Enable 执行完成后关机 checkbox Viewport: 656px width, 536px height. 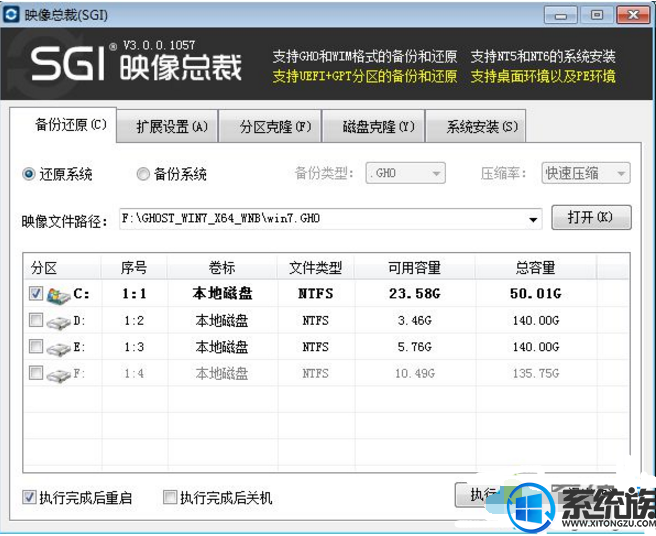tap(170, 497)
